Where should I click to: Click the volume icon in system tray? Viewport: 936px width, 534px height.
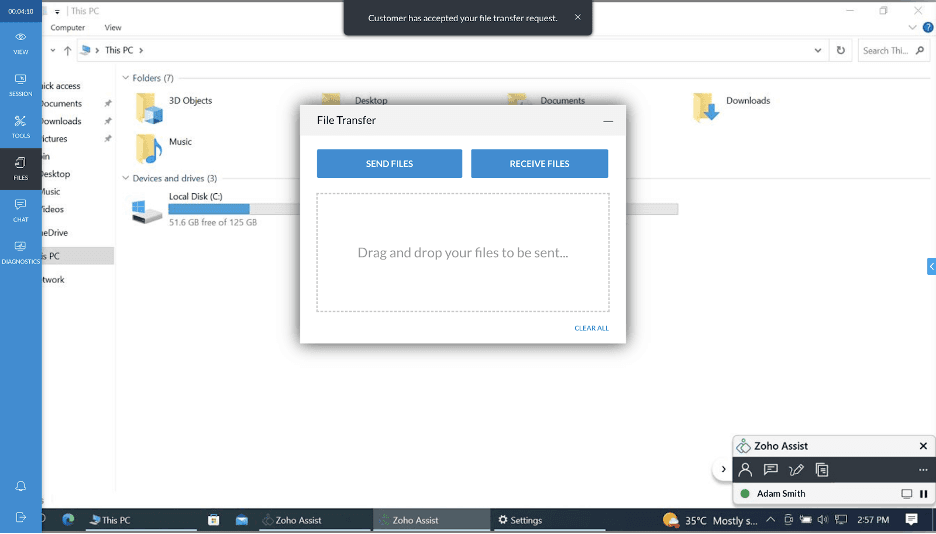click(823, 520)
